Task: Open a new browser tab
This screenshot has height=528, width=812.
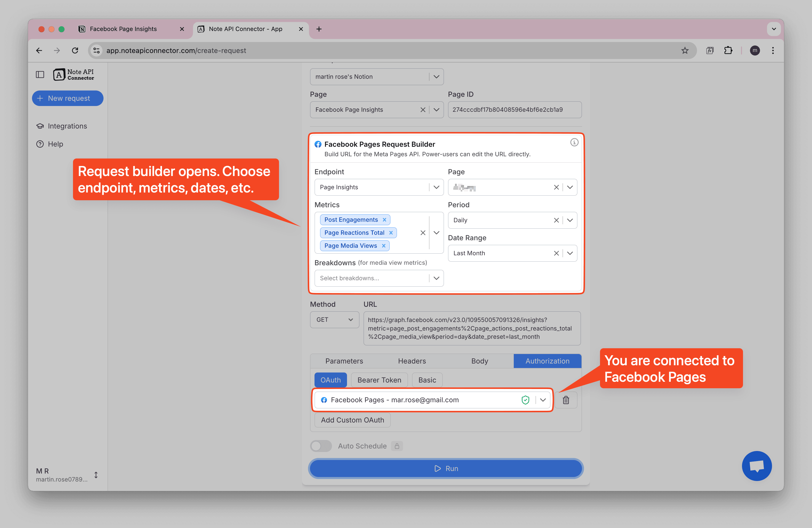Action: (x=319, y=29)
